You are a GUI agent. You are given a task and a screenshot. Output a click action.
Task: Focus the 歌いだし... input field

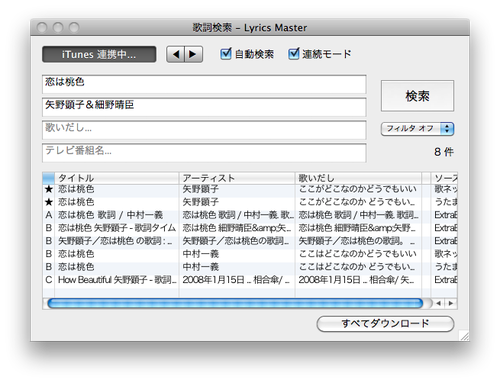(x=204, y=130)
